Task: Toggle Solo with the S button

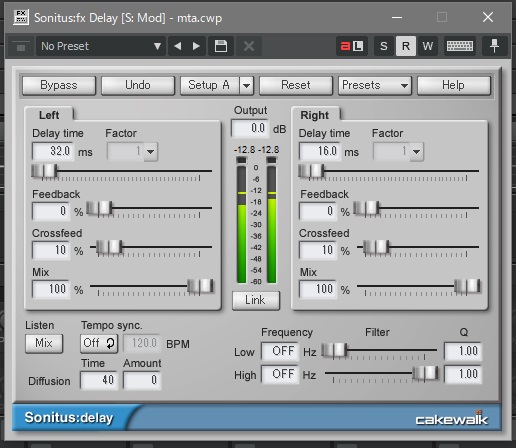Action: [x=384, y=46]
